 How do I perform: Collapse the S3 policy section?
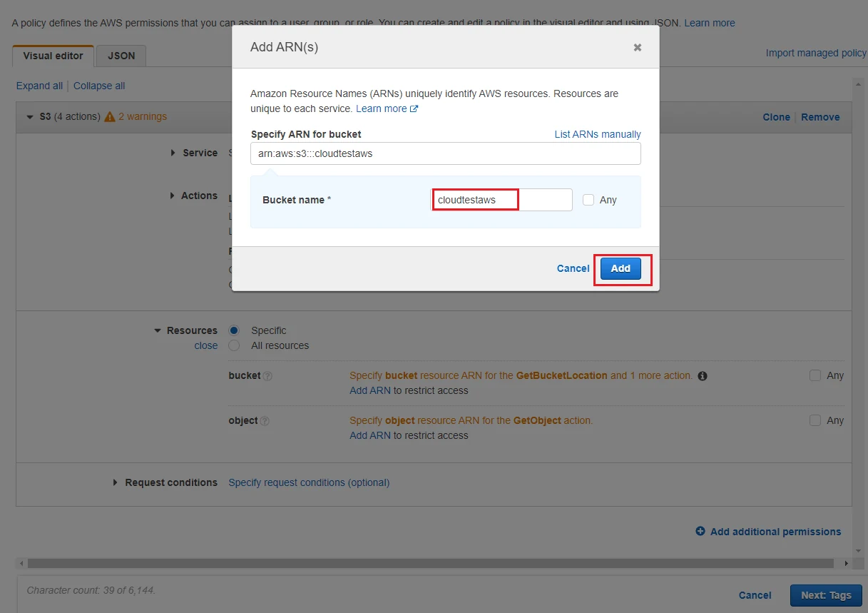[30, 116]
